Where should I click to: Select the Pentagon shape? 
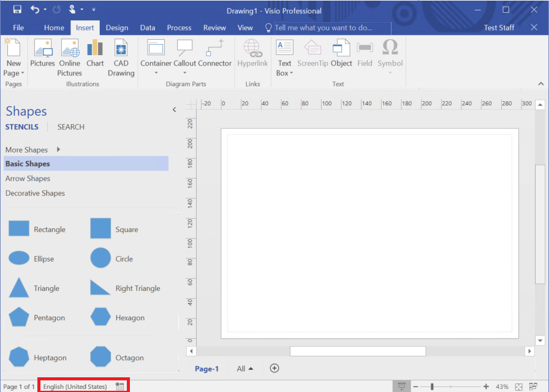click(x=37, y=317)
